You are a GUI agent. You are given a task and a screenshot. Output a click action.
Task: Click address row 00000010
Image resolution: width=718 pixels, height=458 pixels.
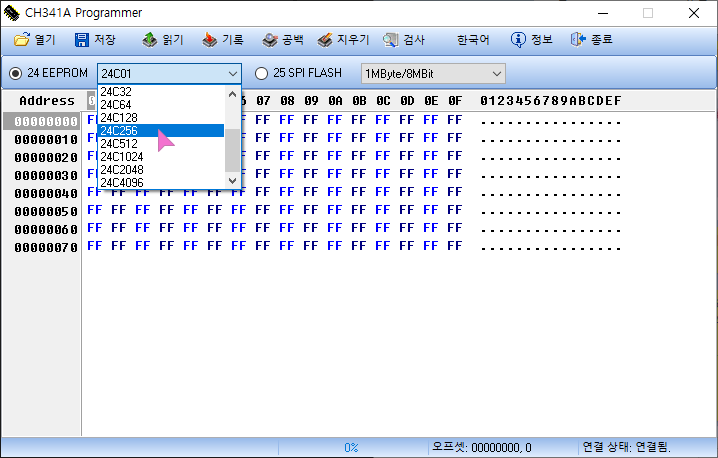click(46, 139)
